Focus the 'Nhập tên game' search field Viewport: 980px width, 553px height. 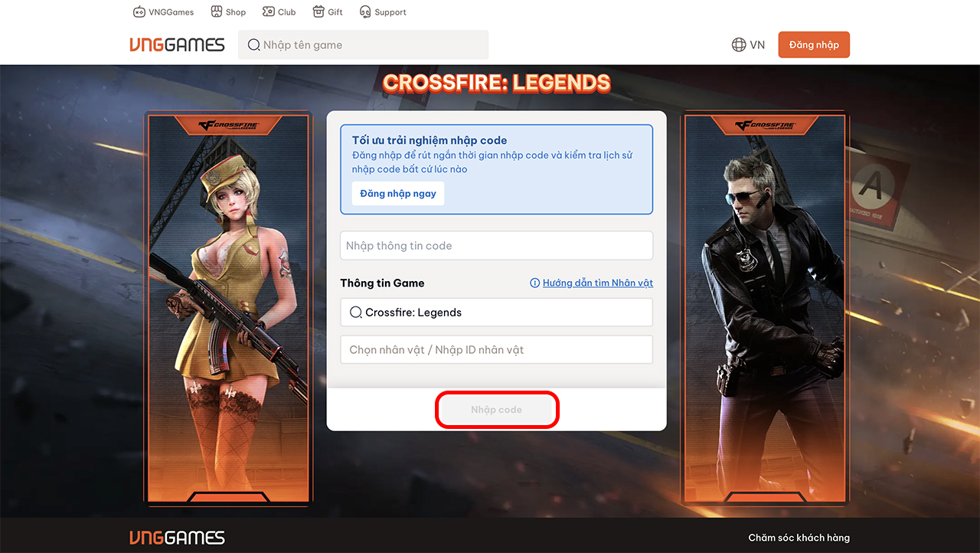pos(363,44)
